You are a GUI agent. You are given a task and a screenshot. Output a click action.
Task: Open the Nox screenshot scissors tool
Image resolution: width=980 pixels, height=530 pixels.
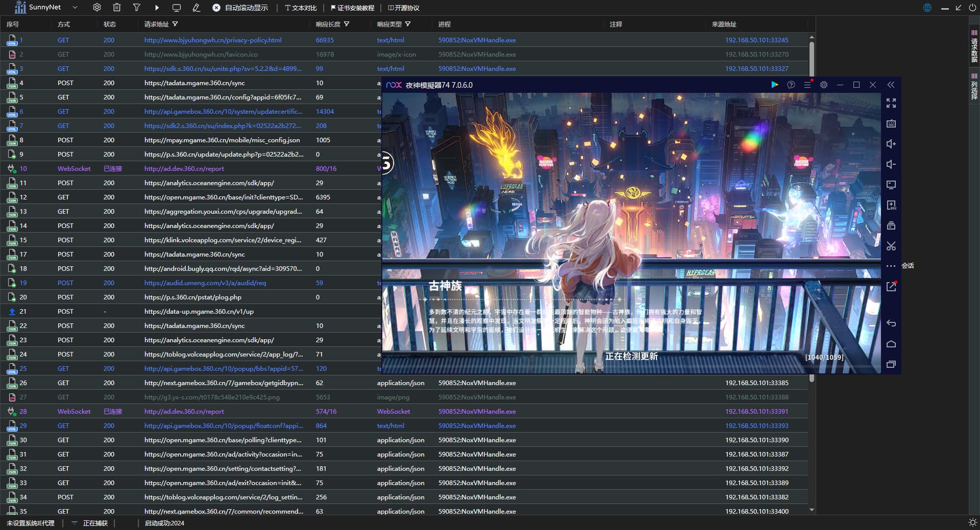891,246
